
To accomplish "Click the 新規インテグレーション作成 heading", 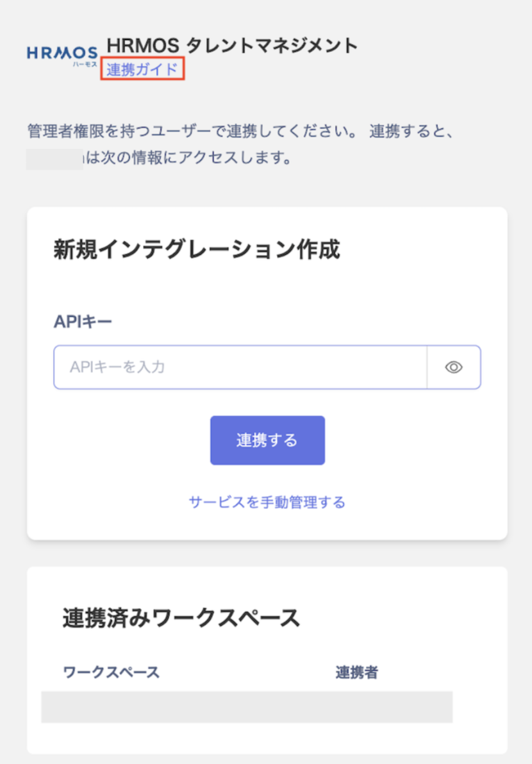I will coord(196,249).
